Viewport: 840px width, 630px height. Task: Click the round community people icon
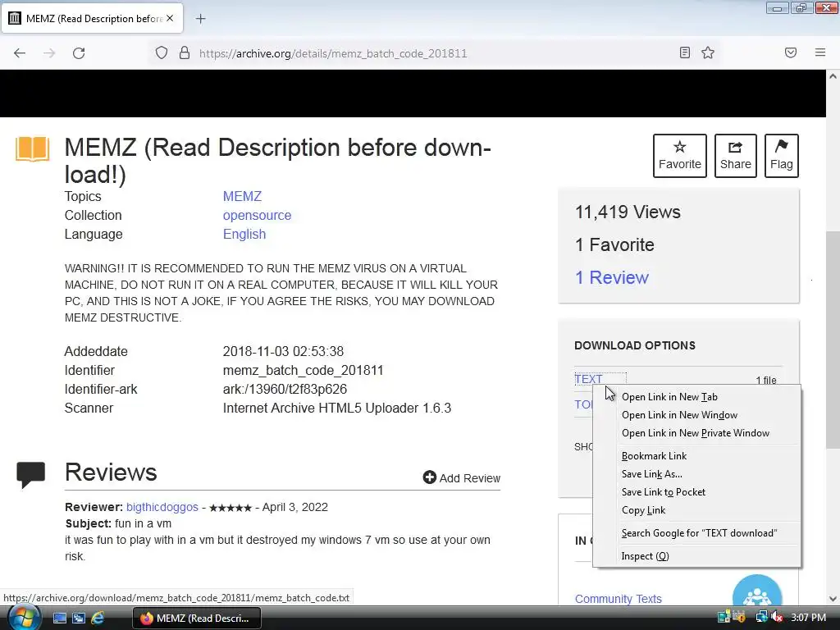(757, 591)
